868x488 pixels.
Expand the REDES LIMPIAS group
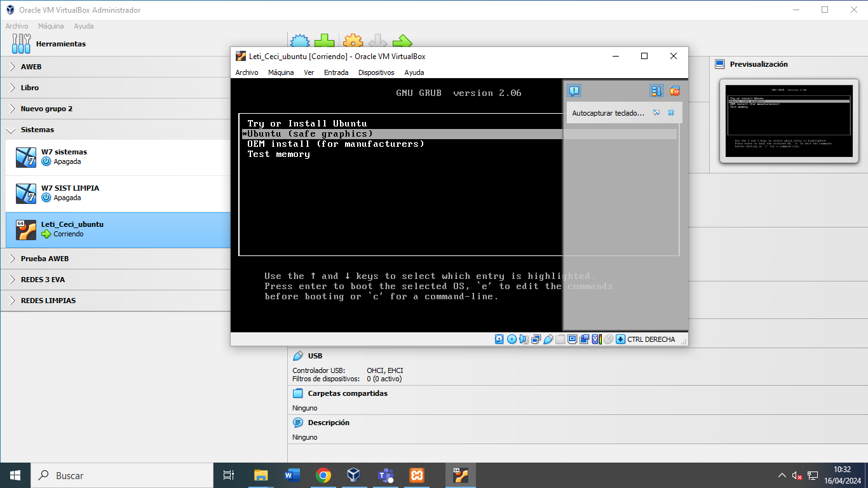point(13,301)
